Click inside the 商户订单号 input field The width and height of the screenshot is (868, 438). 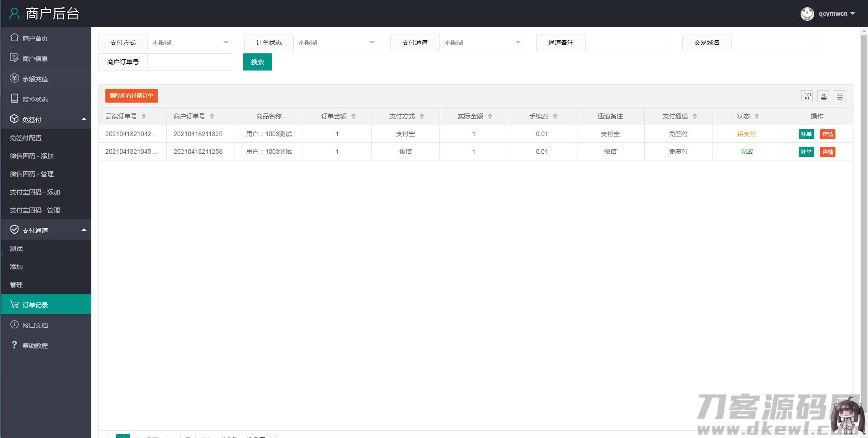pyautogui.click(x=190, y=62)
